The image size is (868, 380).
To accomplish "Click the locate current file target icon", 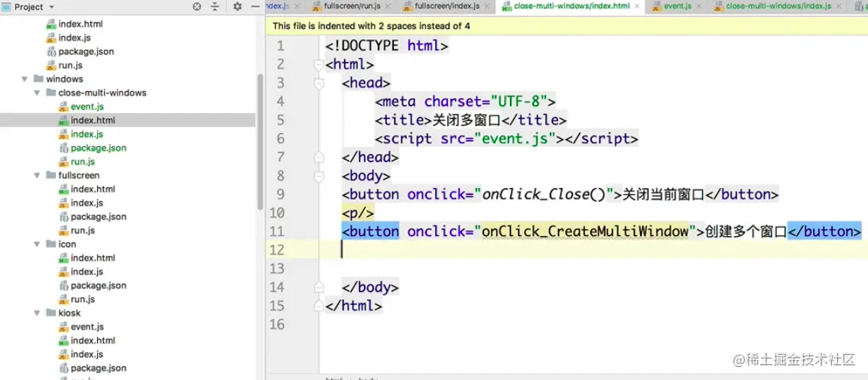I will [x=197, y=7].
